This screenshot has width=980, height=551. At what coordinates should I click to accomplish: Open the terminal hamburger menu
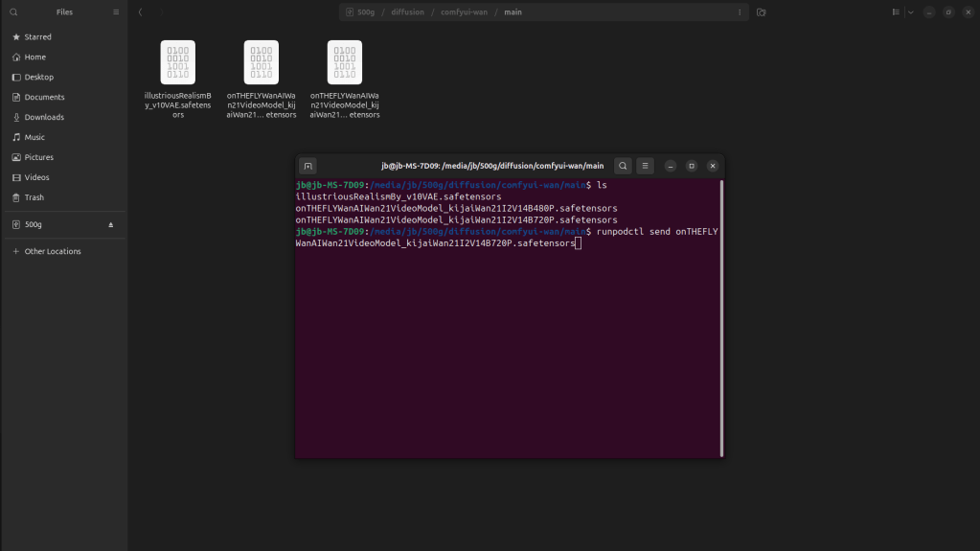(646, 166)
